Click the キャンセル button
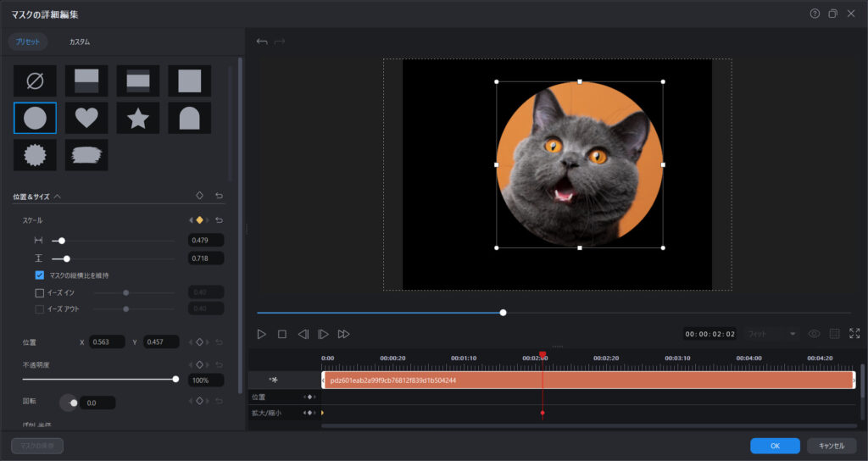Viewport: 868px width, 461px height. tap(831, 446)
